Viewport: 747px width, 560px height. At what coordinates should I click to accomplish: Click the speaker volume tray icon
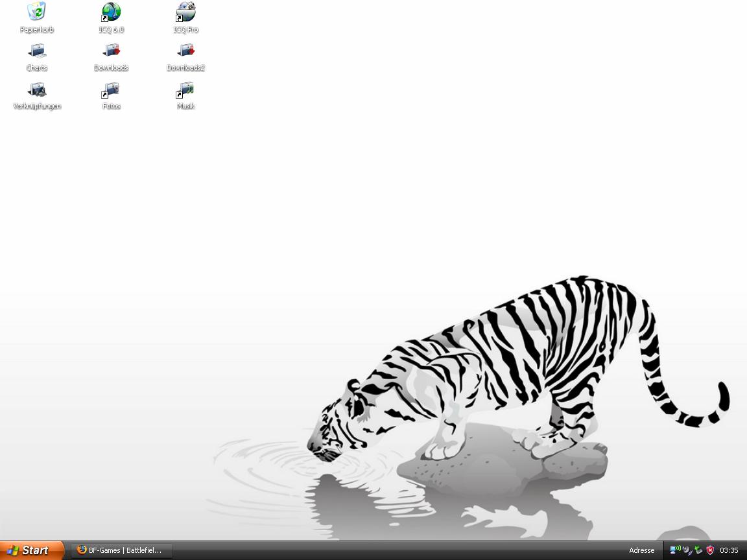pyautogui.click(x=687, y=550)
